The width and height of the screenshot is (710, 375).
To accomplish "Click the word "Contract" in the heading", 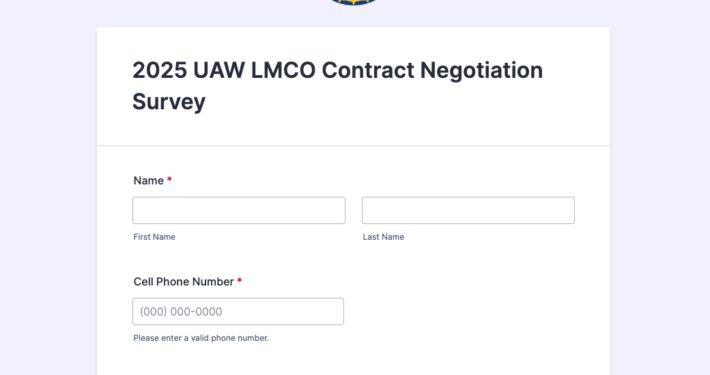I will point(368,70).
